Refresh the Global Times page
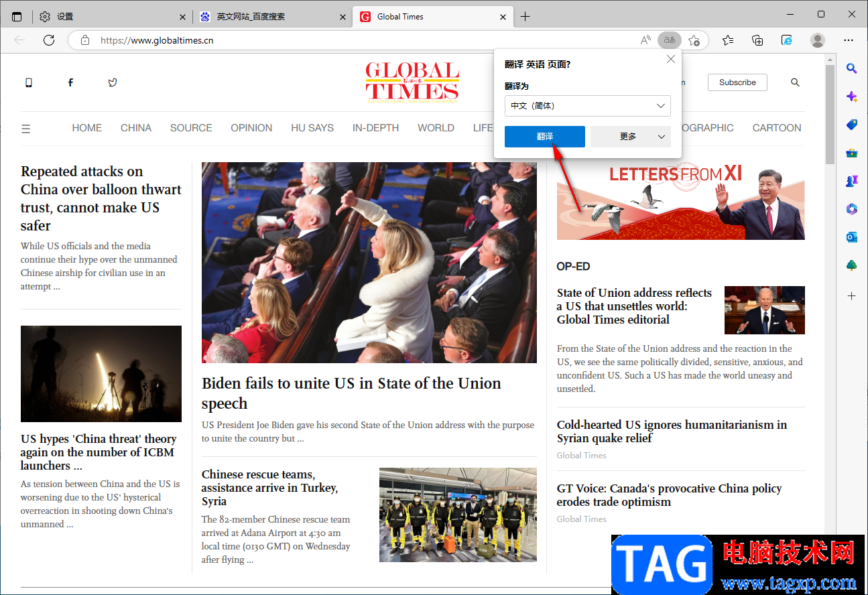Screen dimensions: 868x595 (x=49, y=40)
